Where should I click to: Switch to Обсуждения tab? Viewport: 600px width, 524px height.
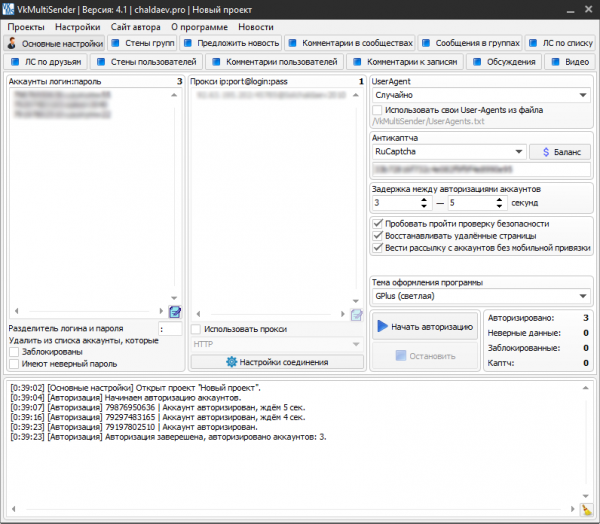point(504,62)
